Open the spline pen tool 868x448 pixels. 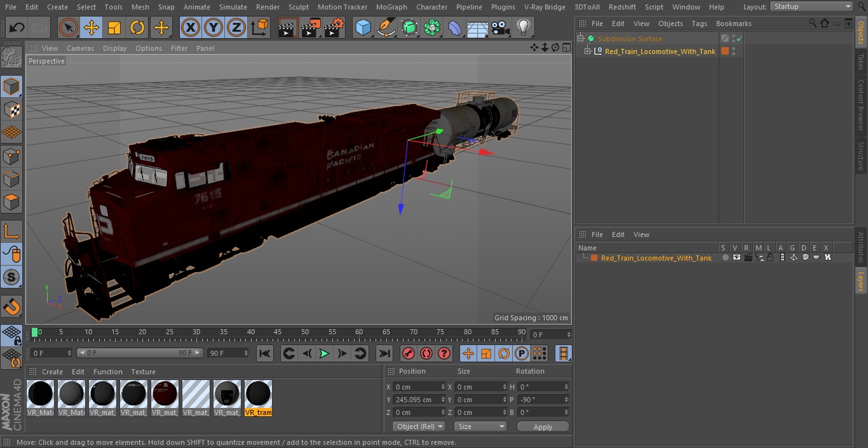tap(386, 27)
